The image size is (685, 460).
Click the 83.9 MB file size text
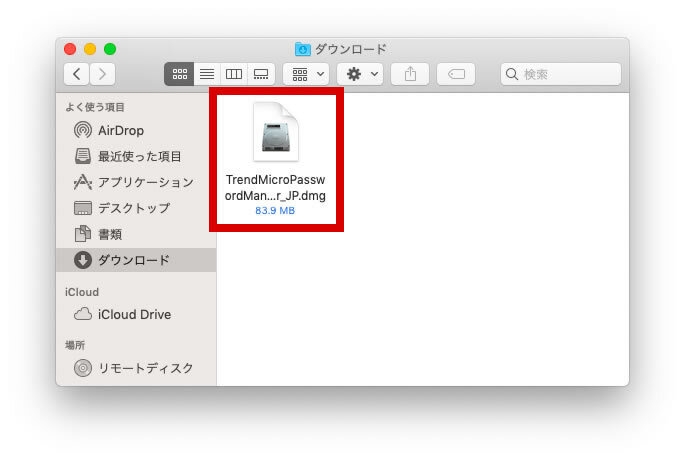click(275, 211)
